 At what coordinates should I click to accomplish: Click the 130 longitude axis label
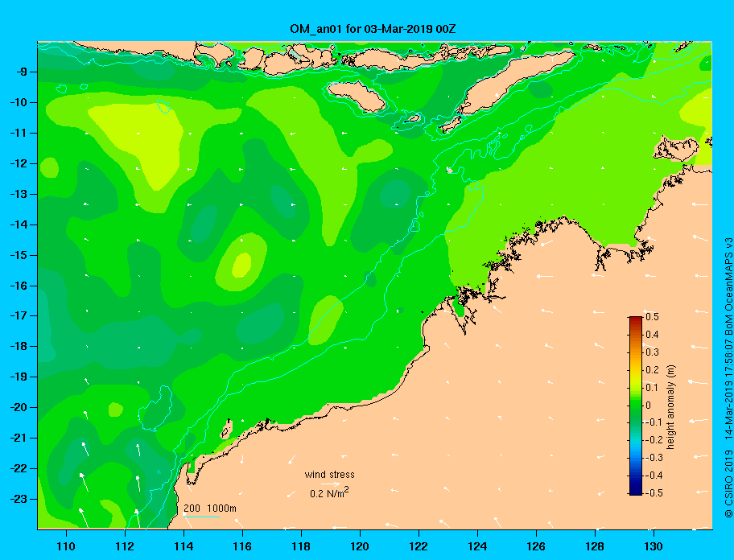tap(654, 546)
